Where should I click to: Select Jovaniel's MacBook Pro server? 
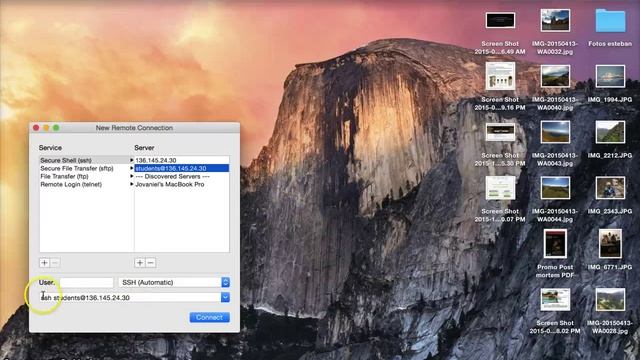tap(182, 184)
